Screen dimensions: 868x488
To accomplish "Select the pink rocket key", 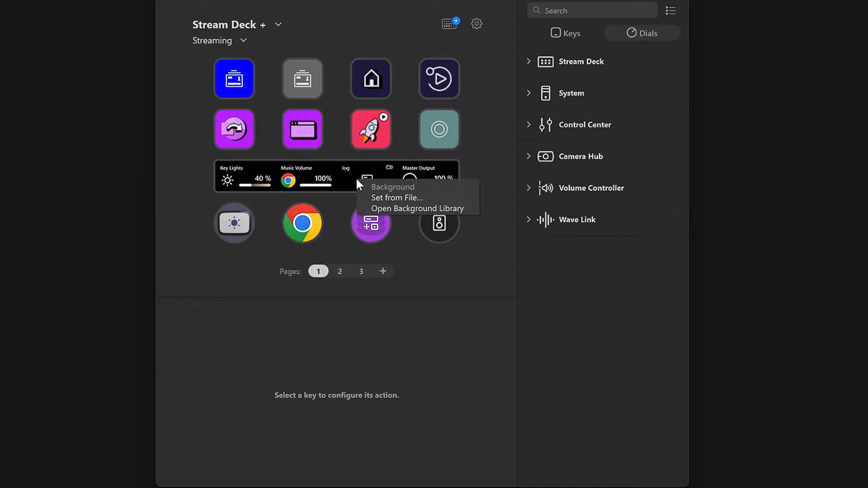I will [x=371, y=129].
